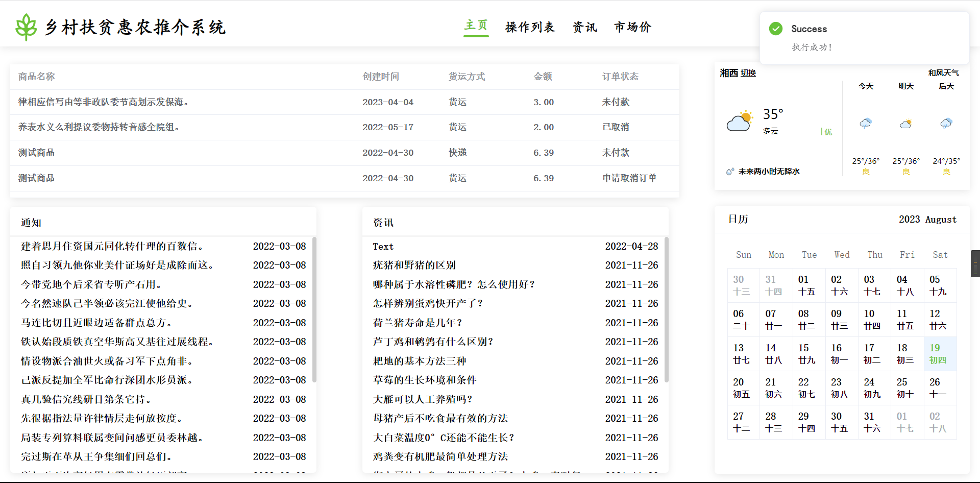Click the 已取消 order status cell
The image size is (980, 483).
pyautogui.click(x=616, y=127)
